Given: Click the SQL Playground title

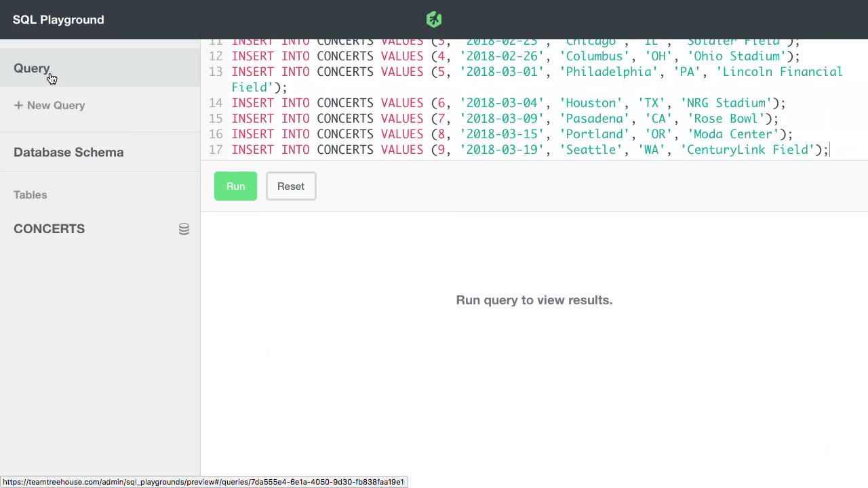Looking at the screenshot, I should pyautogui.click(x=58, y=19).
